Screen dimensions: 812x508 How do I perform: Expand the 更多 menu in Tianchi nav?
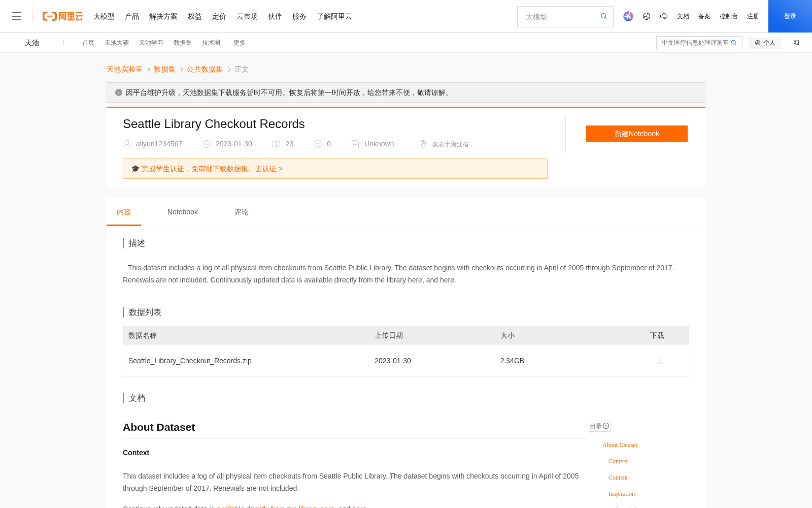(240, 43)
